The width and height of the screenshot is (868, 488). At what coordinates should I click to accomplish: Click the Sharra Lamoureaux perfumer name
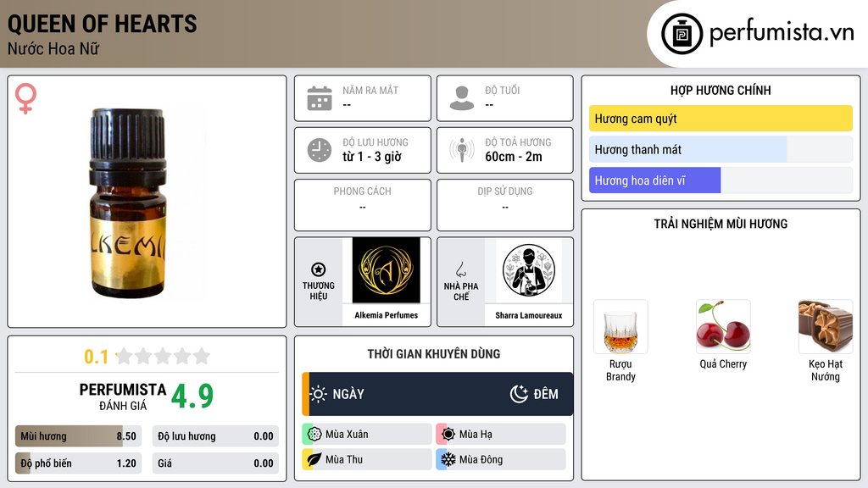[529, 315]
